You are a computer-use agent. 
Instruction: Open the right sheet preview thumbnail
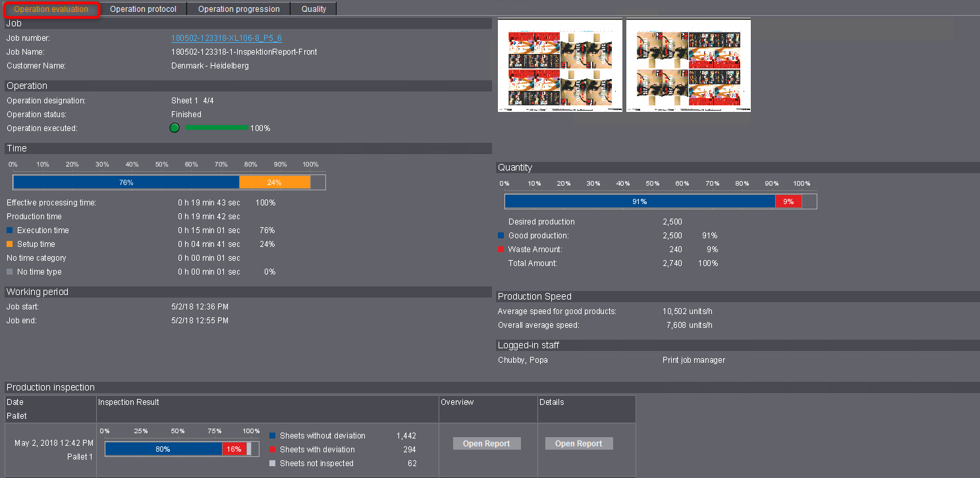point(688,65)
